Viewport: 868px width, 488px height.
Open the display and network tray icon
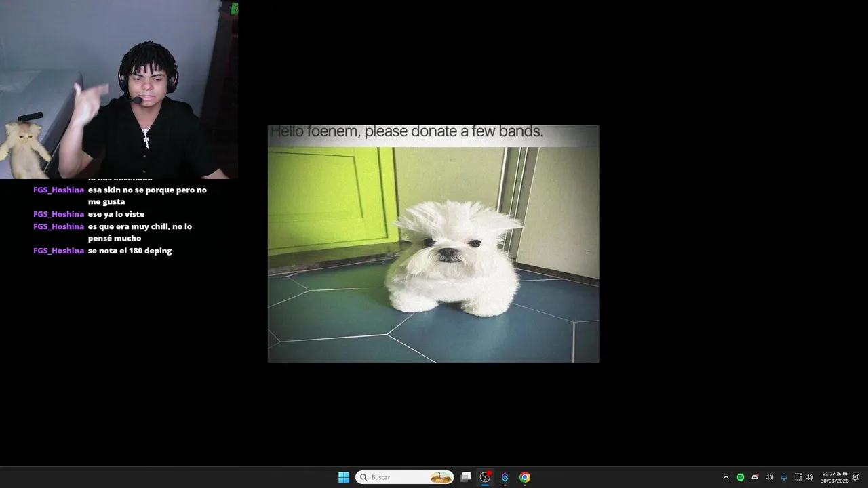(798, 477)
